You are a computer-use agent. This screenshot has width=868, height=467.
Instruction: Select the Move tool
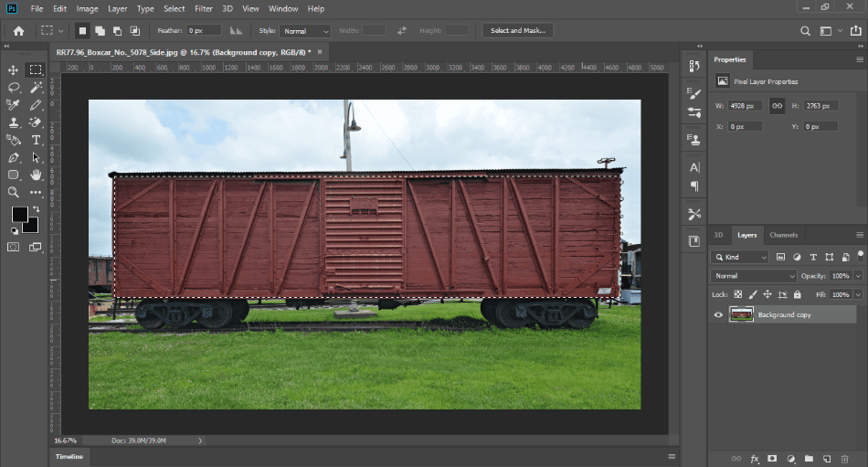[x=14, y=69]
